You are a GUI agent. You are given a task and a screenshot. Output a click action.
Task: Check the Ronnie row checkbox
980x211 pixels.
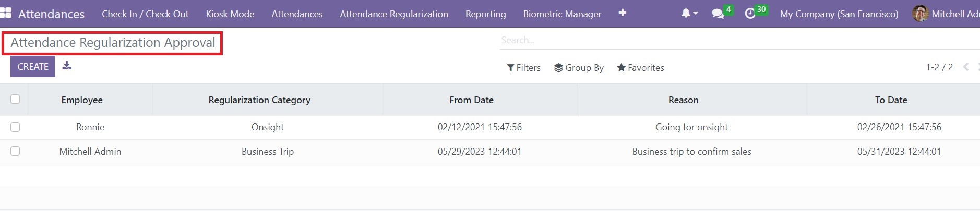click(15, 127)
